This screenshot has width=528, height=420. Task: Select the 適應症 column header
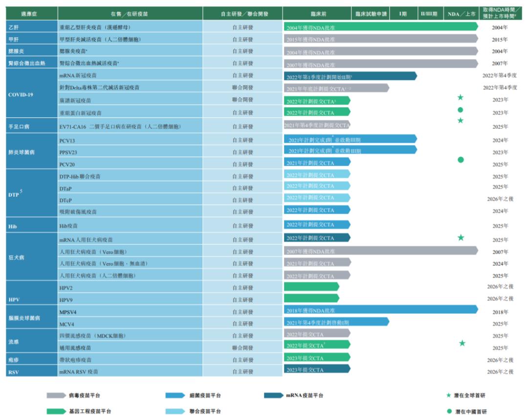click(x=32, y=14)
